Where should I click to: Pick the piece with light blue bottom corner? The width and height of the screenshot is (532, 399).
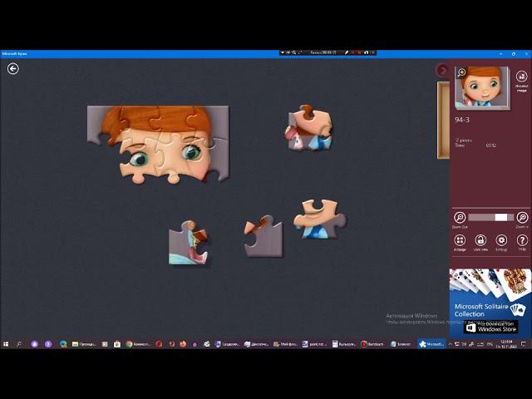point(189,242)
